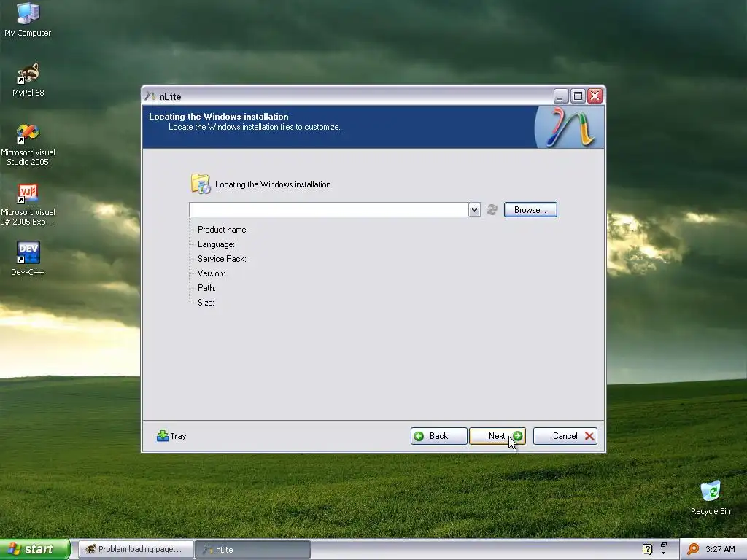Click the help tray icon in the taskbar
The height and width of the screenshot is (560, 747).
647,549
